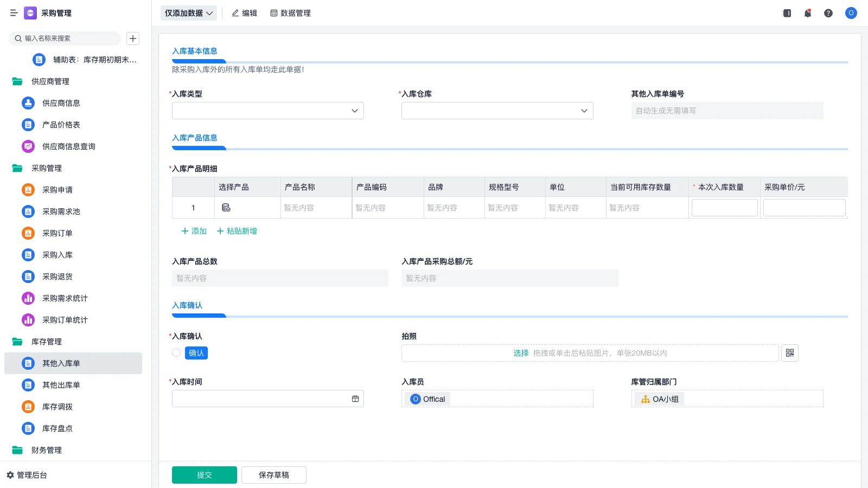Viewport: 868px width, 488px height.
Task: Click the 保存草稿 button
Action: tap(274, 475)
